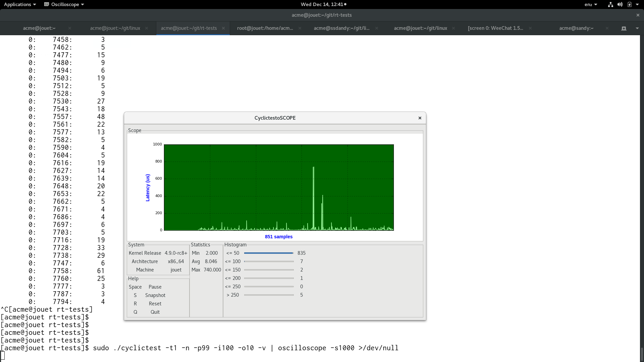Screen dimensions: 644x362
Task: Click the 'Latency (us)' axis label
Action: click(148, 188)
